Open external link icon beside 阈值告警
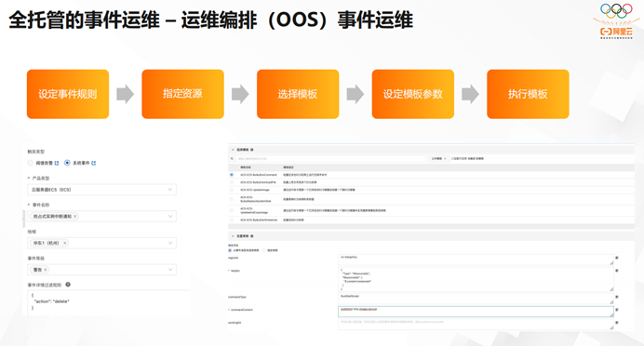The image size is (644, 346). click(57, 163)
